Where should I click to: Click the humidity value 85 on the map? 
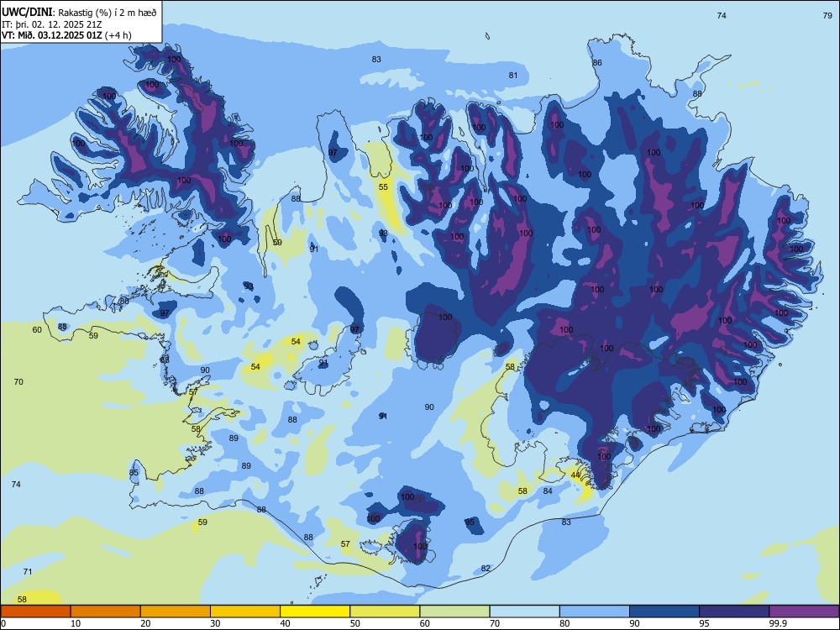point(134,472)
